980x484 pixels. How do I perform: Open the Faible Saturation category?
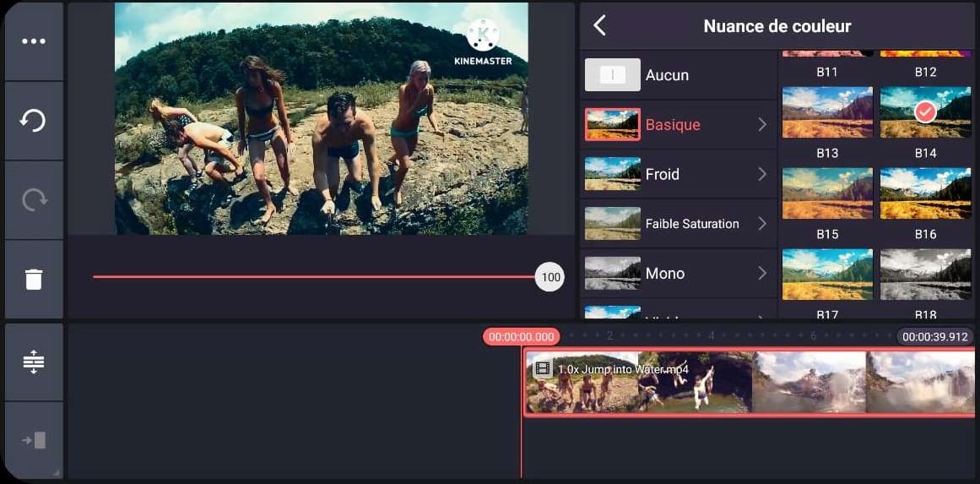point(678,224)
